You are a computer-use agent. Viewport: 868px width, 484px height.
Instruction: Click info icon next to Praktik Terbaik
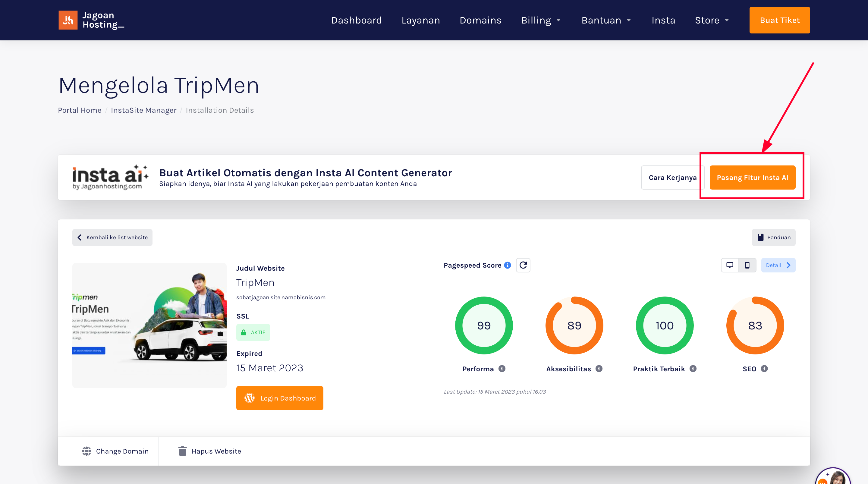tap(693, 368)
